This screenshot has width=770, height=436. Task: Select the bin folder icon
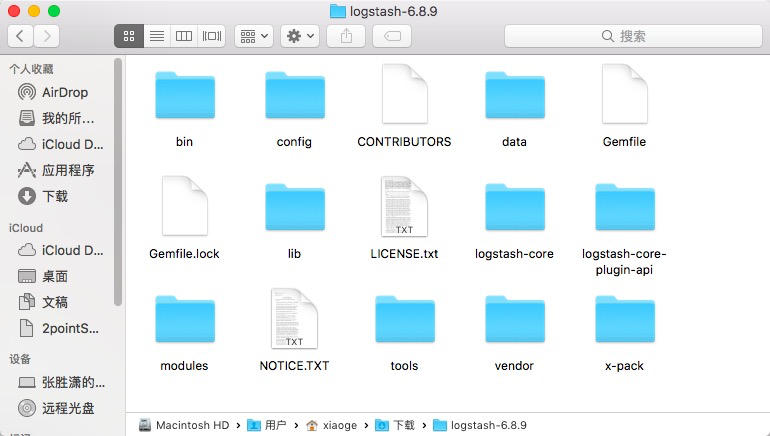pos(185,95)
